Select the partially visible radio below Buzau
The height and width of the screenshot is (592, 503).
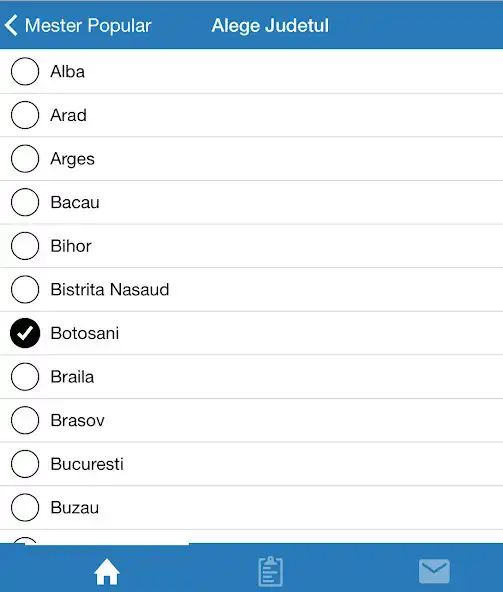click(25, 540)
